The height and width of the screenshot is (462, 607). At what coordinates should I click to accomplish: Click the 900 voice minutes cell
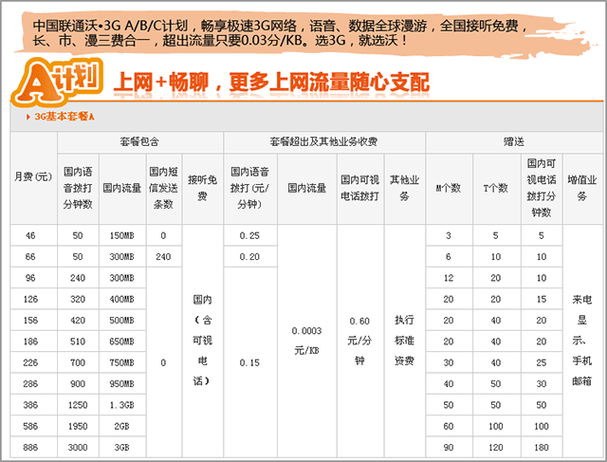tap(78, 384)
